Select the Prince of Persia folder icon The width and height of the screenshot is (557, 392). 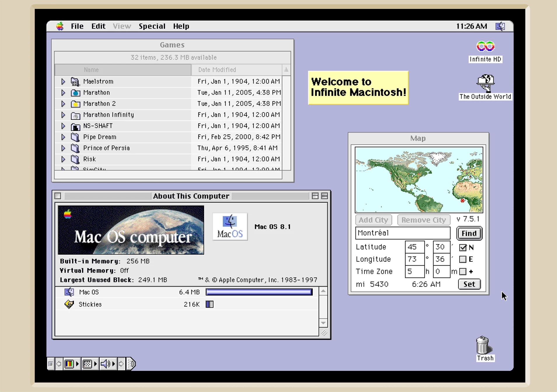pyautogui.click(x=75, y=148)
